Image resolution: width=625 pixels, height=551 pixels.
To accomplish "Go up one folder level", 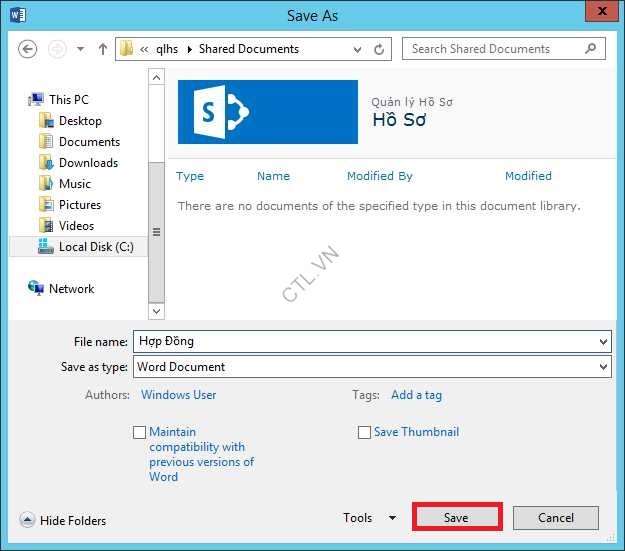I will point(103,49).
